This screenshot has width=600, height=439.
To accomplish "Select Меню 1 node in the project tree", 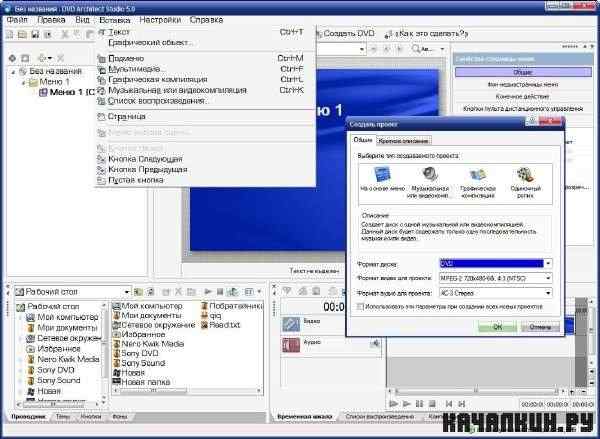I will (x=55, y=82).
